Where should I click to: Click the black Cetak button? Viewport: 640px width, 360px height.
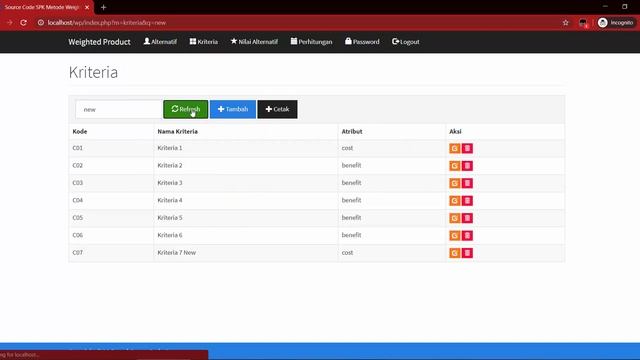[278, 109]
